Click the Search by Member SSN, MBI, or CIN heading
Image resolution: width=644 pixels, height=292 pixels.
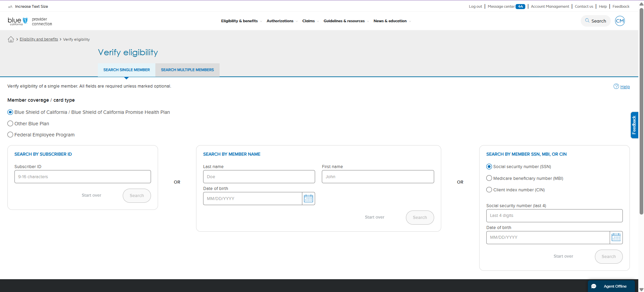point(526,154)
